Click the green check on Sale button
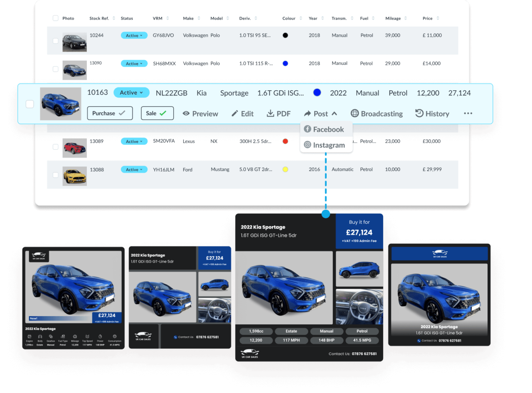Image resolution: width=532 pixels, height=393 pixels. coord(163,113)
